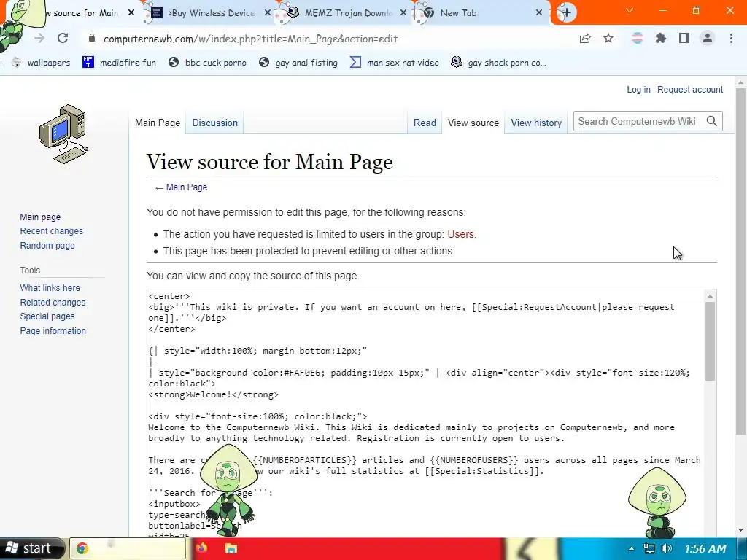
Task: Open the user profile avatar icon
Action: tap(708, 38)
